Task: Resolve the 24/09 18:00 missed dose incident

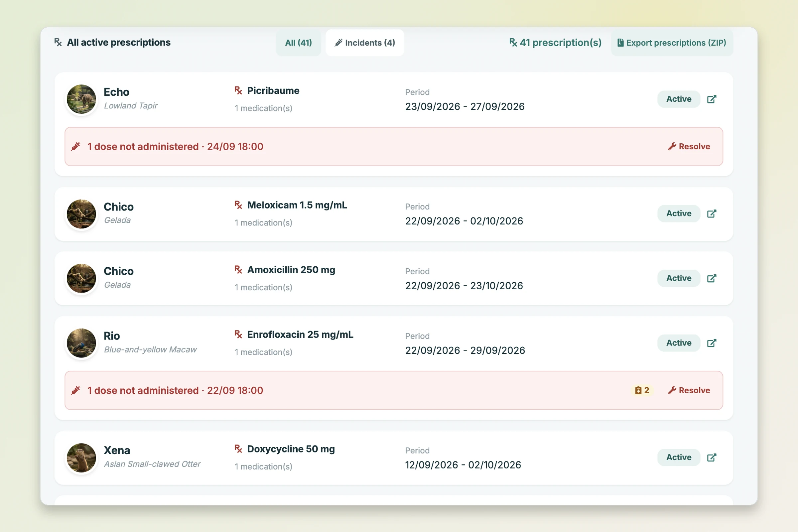Action: [689, 147]
